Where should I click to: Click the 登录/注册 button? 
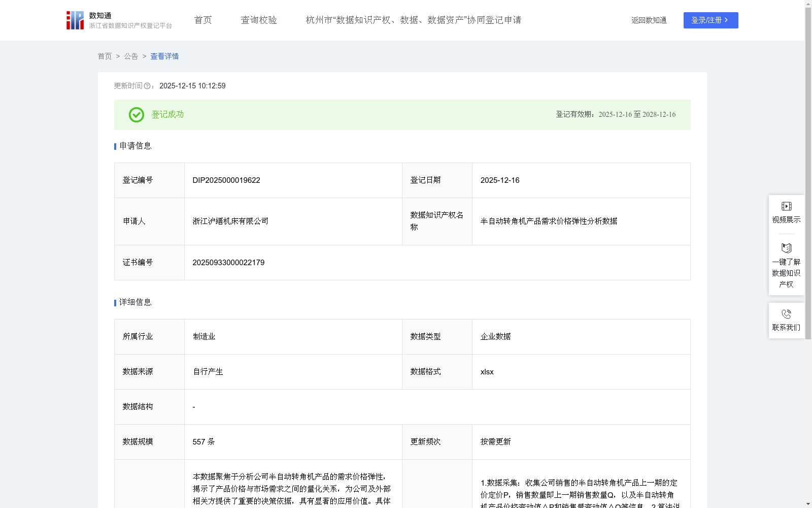coord(710,20)
